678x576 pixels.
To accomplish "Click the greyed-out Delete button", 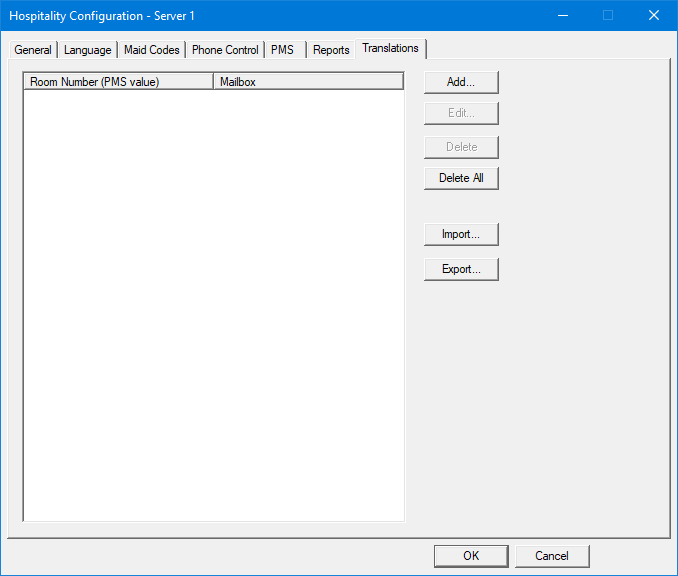I will (461, 147).
